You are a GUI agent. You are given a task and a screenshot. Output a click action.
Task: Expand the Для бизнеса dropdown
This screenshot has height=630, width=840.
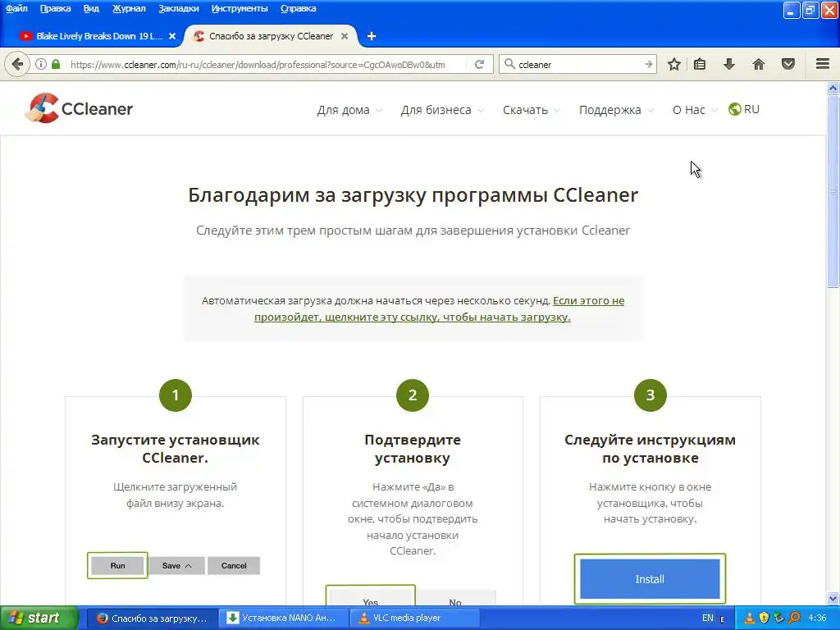click(x=442, y=110)
